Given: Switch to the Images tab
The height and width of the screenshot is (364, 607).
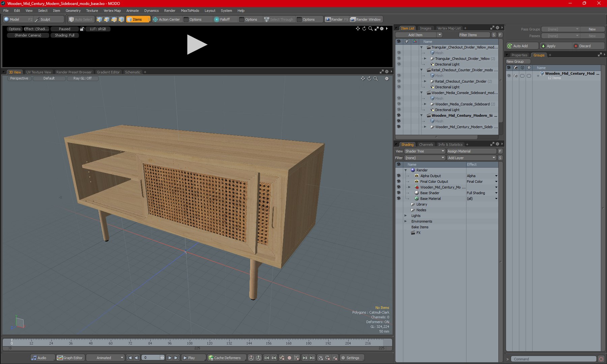Looking at the screenshot, I should (x=425, y=28).
